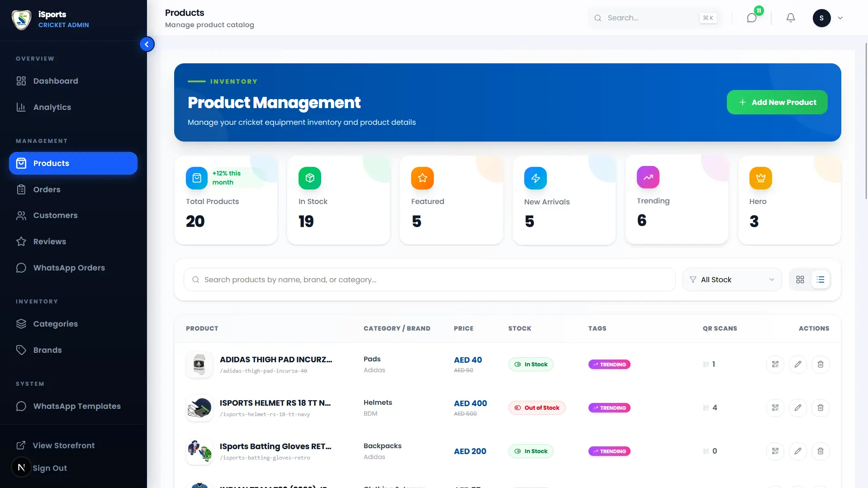Open ADIDAS THIGH PAD INCURZ... product name
This screenshot has width=868, height=488.
pyautogui.click(x=276, y=360)
